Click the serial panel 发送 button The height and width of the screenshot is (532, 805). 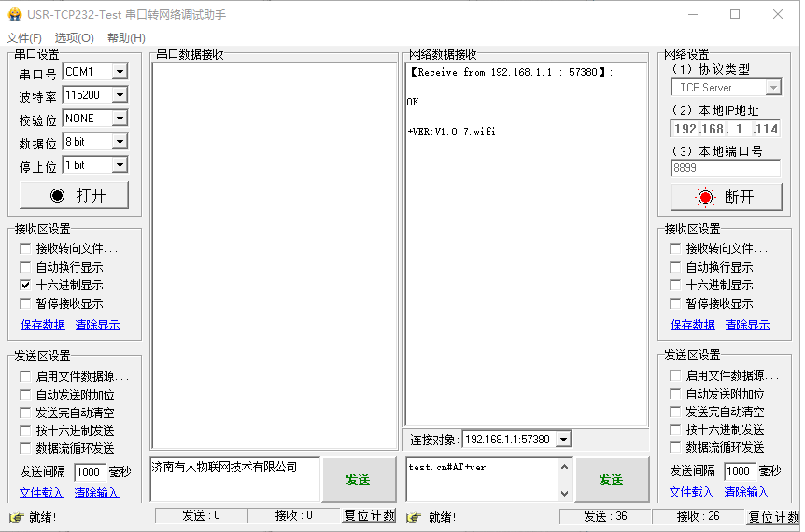359,480
